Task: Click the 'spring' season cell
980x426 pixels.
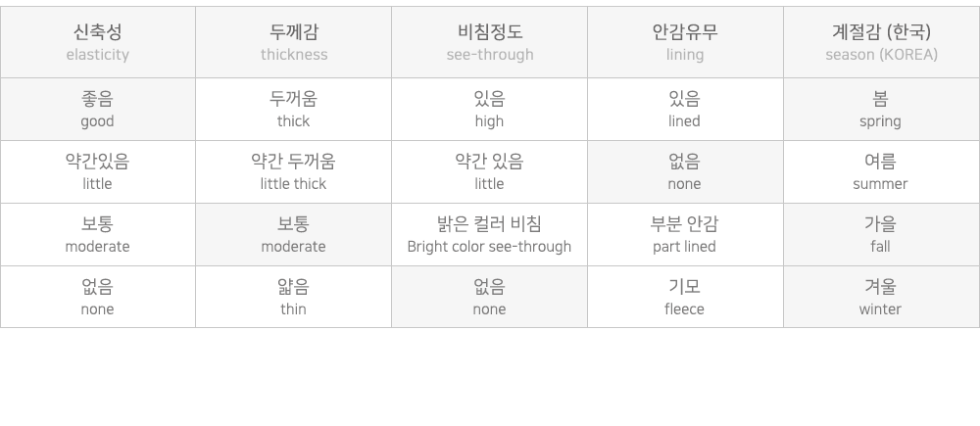Action: point(881,110)
